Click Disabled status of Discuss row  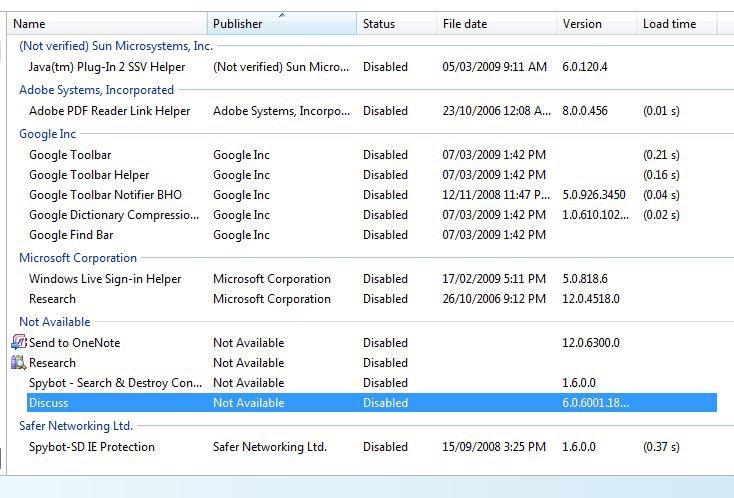pyautogui.click(x=385, y=403)
